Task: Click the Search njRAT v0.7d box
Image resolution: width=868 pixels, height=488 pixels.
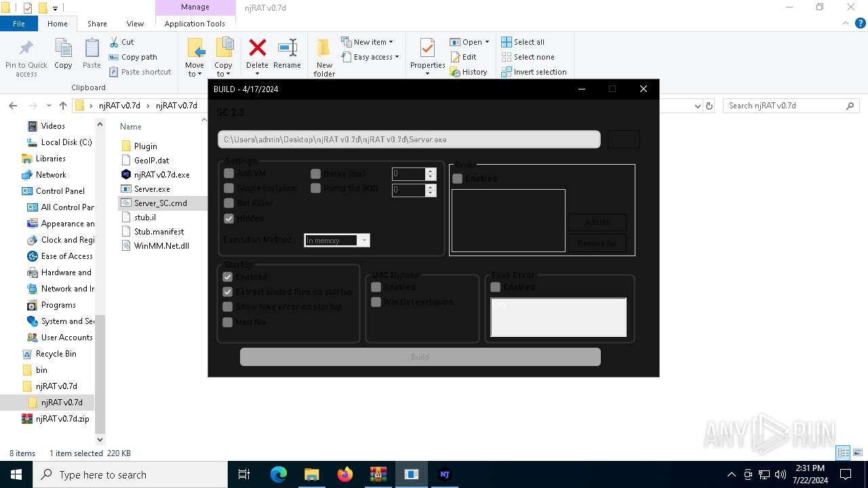Action: 791,106
